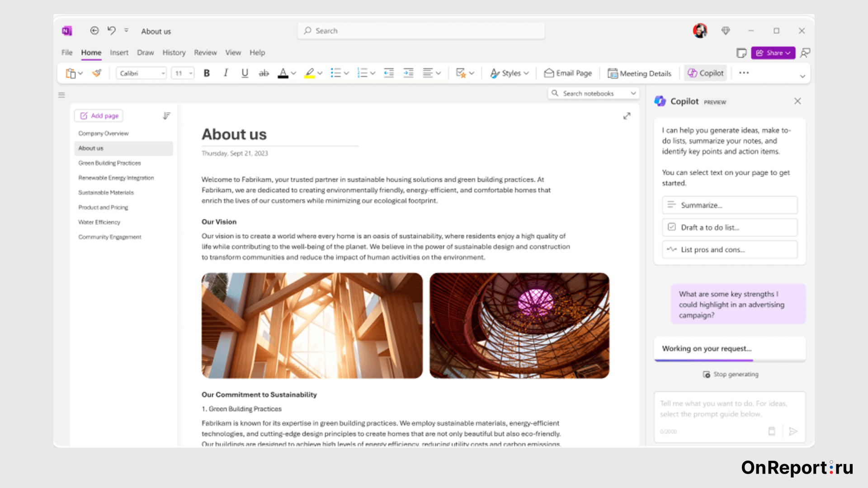Image resolution: width=868 pixels, height=488 pixels.
Task: Open the History tab
Action: [174, 52]
